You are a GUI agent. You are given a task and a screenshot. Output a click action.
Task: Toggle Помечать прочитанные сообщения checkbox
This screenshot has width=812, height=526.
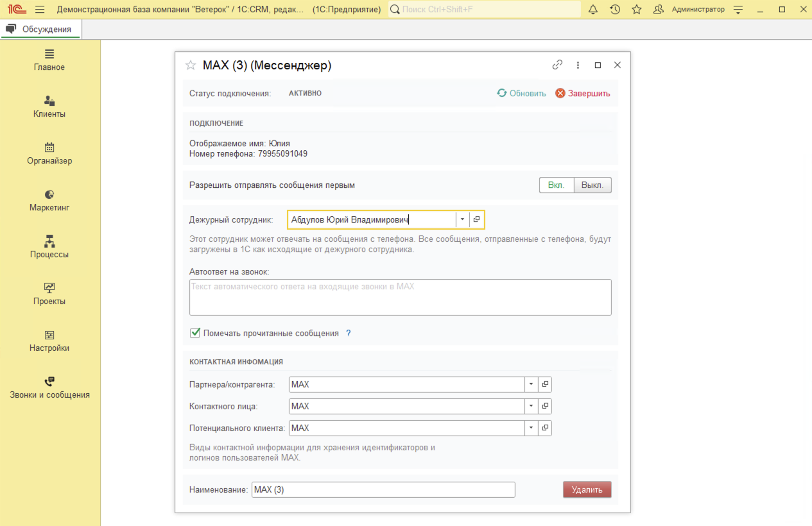coord(195,333)
